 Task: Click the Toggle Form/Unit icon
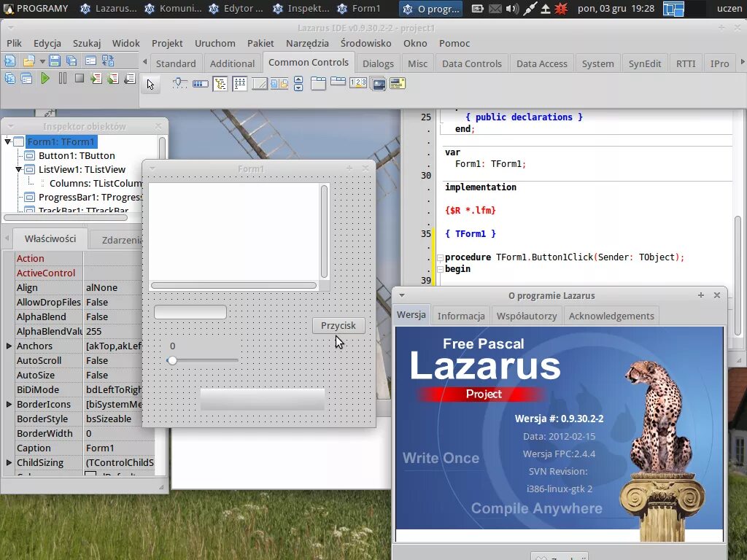coord(108,61)
